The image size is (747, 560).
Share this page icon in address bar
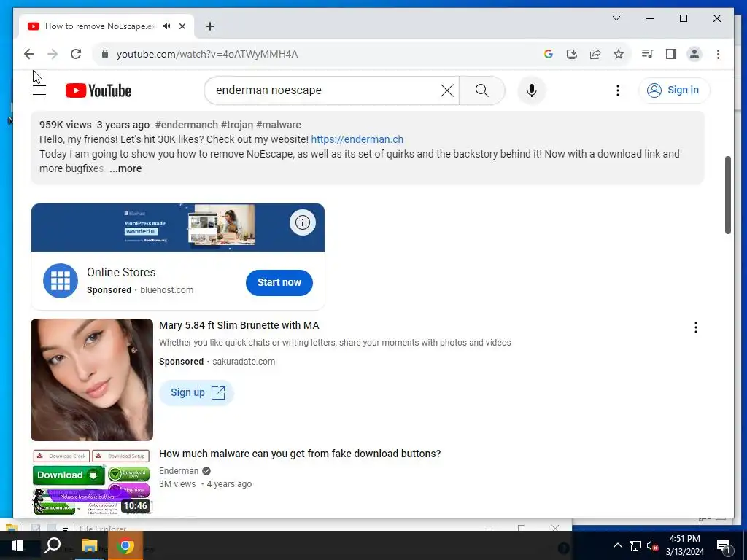click(595, 54)
